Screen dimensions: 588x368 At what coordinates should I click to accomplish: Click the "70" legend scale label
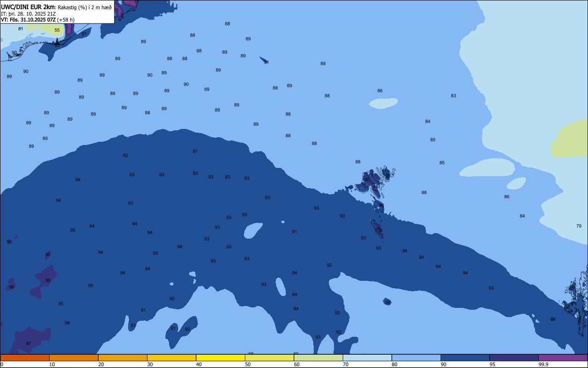click(x=345, y=364)
